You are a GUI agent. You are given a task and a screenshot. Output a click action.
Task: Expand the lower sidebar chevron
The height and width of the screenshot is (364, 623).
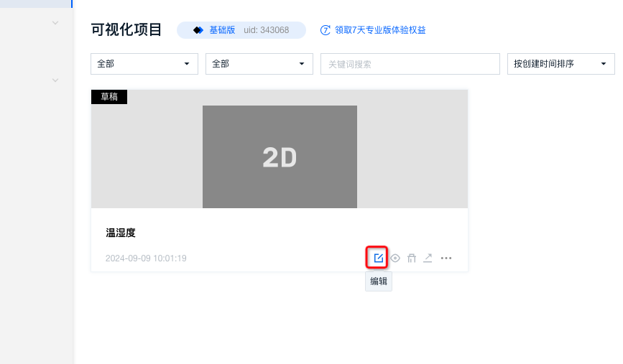pyautogui.click(x=55, y=80)
